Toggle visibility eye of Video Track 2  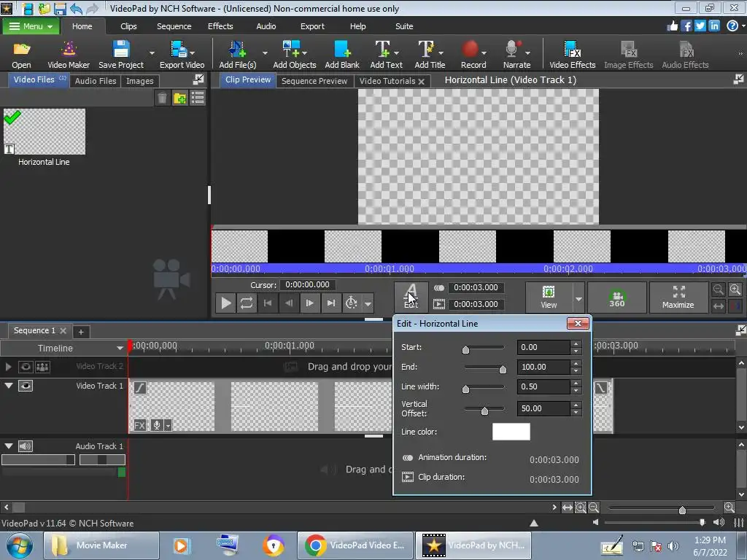pos(26,367)
